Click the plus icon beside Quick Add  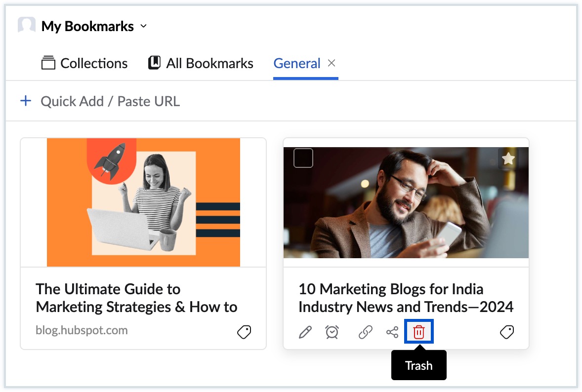coord(25,101)
